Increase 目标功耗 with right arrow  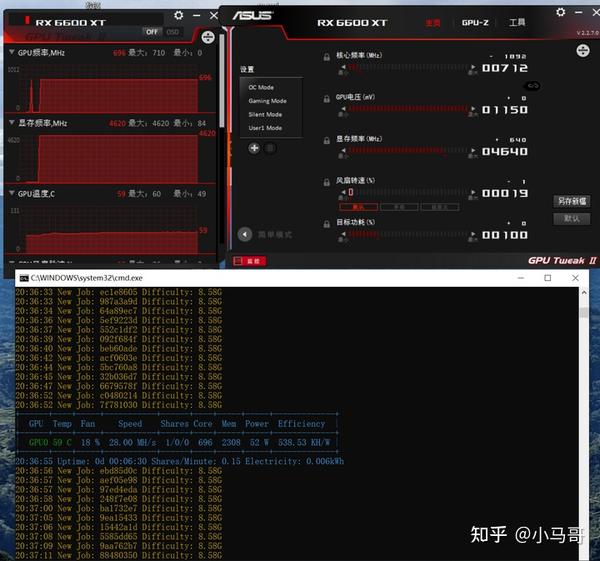click(x=473, y=234)
